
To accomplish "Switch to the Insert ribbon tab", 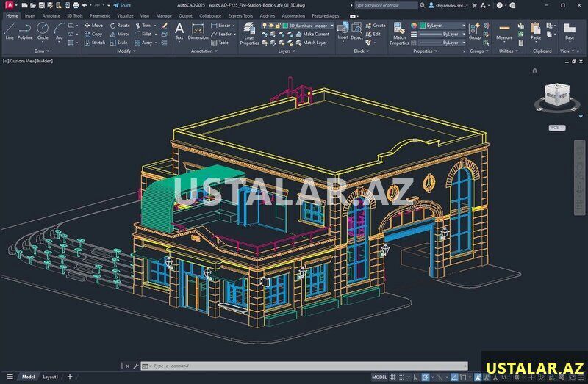I will point(30,16).
